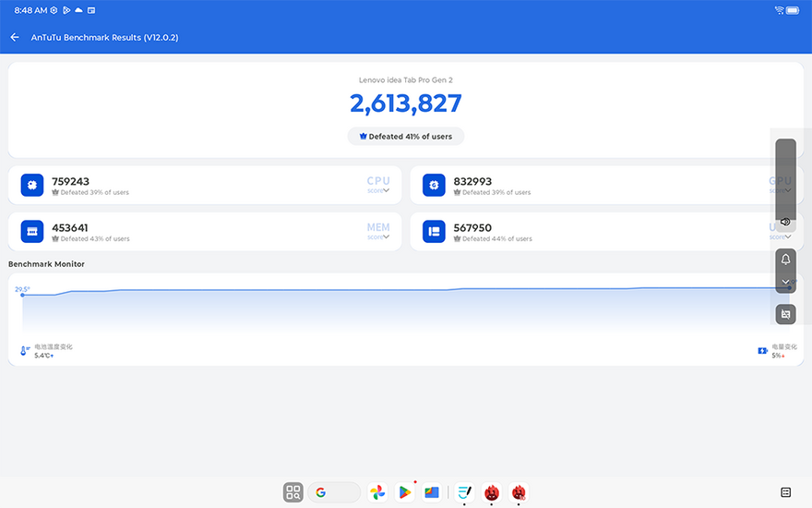Click the Defeated 41% of users badge
812x508 pixels.
click(406, 137)
